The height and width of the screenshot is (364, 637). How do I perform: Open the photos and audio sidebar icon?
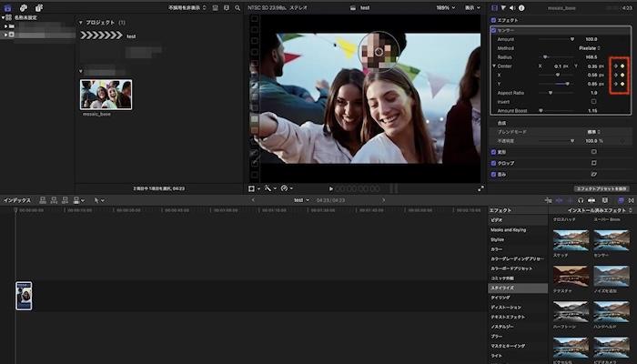(24, 7)
